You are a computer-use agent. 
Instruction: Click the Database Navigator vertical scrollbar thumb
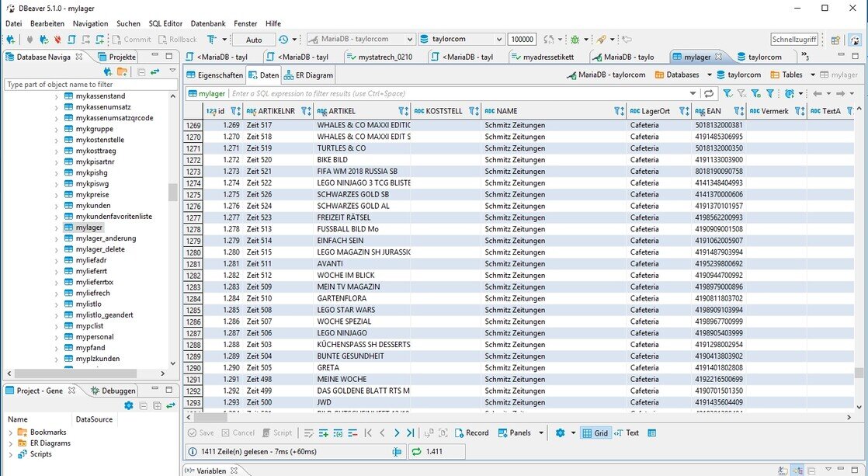pyautogui.click(x=172, y=193)
